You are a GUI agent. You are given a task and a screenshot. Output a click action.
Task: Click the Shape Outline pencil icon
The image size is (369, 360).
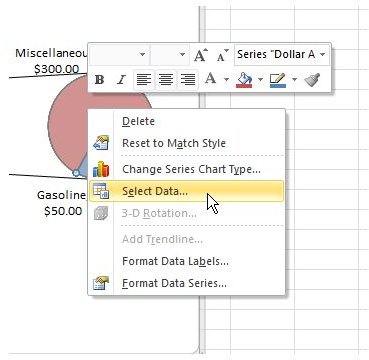click(278, 80)
